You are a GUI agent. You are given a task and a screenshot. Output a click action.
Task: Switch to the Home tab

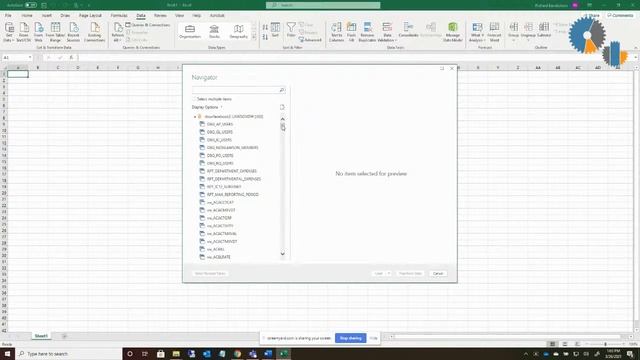(x=27, y=16)
